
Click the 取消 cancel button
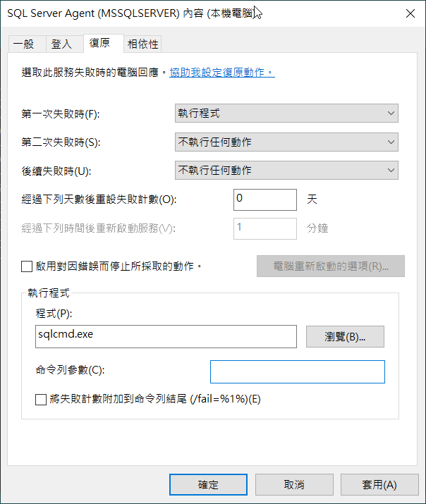pos(294,485)
